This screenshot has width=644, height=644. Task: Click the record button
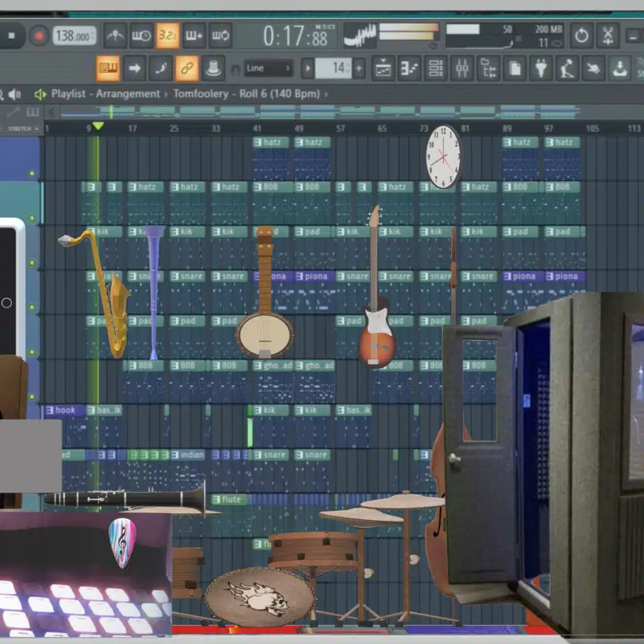tap(39, 36)
